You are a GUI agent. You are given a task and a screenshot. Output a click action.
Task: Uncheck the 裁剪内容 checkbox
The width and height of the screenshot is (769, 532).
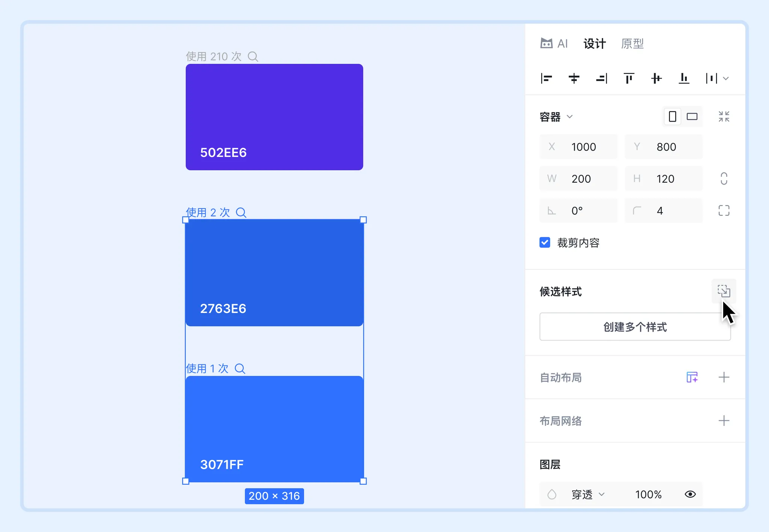(545, 242)
